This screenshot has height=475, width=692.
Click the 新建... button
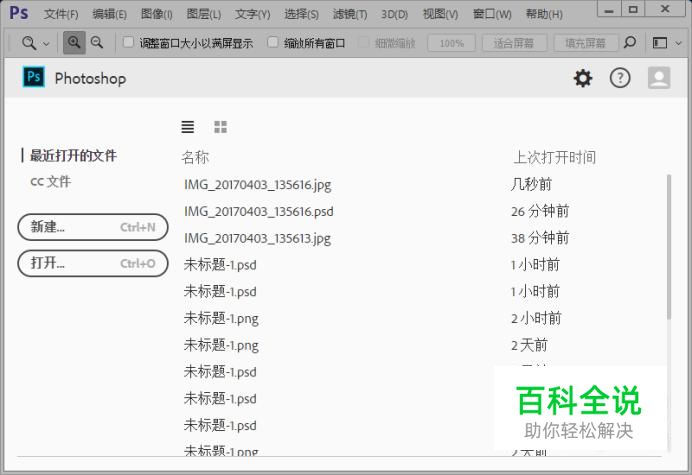93,227
